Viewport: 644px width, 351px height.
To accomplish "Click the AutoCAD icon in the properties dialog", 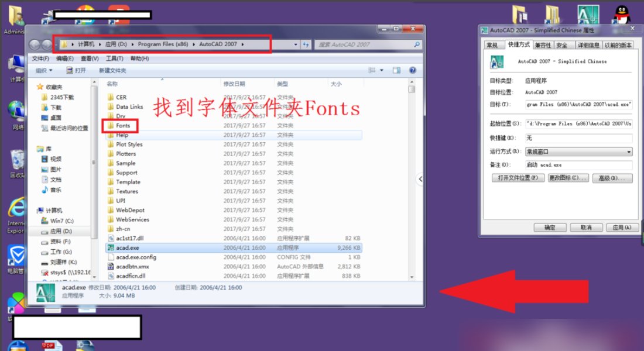I will coord(497,61).
